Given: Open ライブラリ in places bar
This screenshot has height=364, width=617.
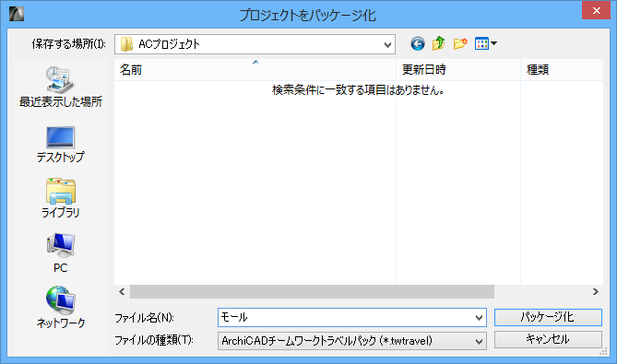Looking at the screenshot, I should pyautogui.click(x=61, y=198).
